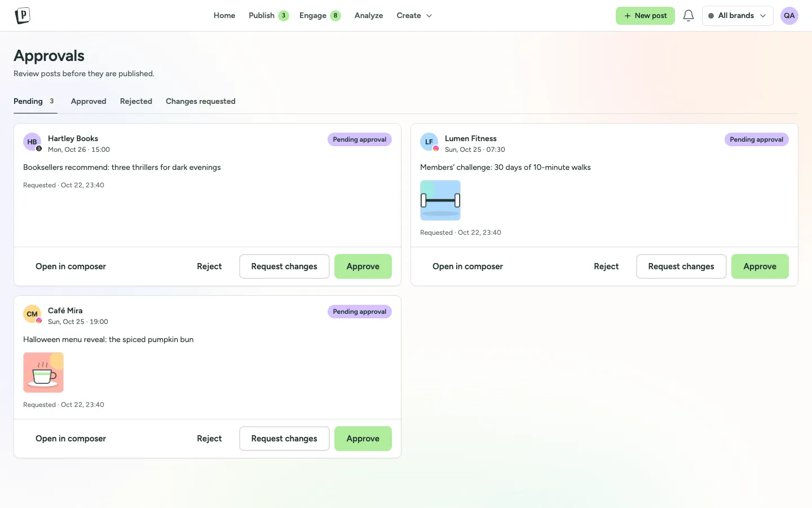Image resolution: width=812 pixels, height=508 pixels.
Task: Open the notifications bell
Action: point(689,16)
